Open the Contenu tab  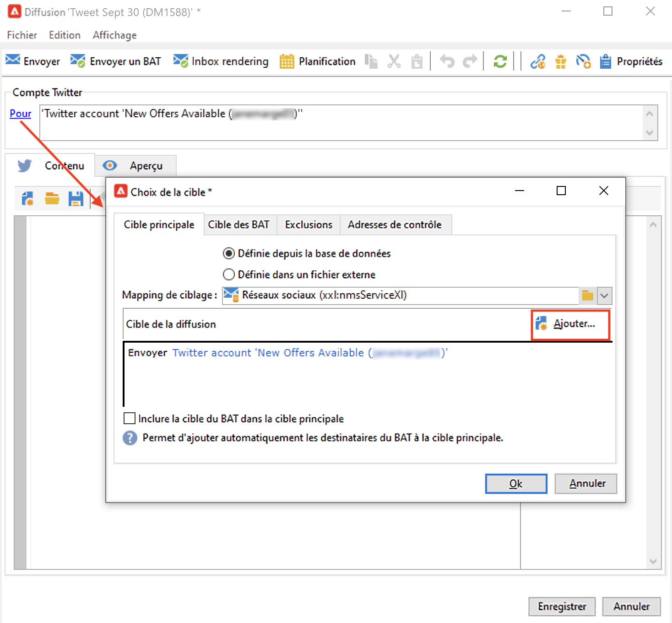point(50,165)
